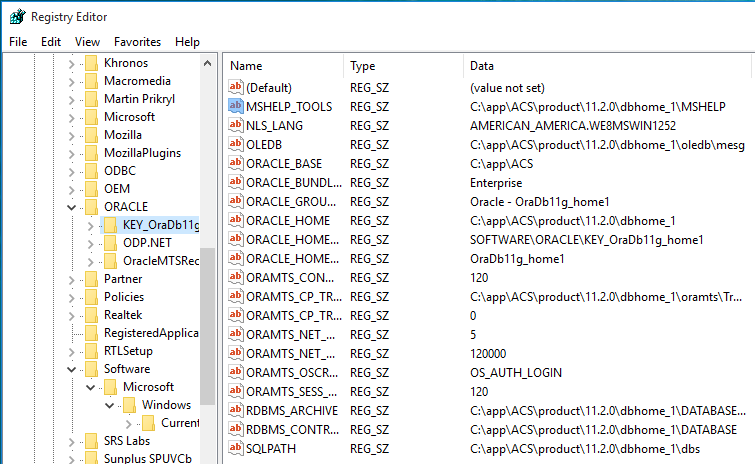The image size is (755, 464).
Task: Click the tree pane scroll up arrow
Action: point(208,63)
